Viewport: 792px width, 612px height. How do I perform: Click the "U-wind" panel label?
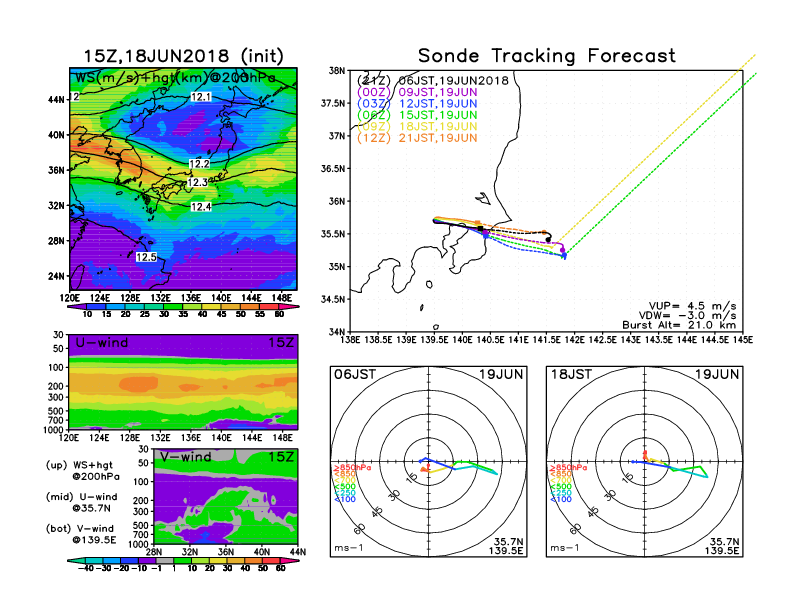(102, 342)
